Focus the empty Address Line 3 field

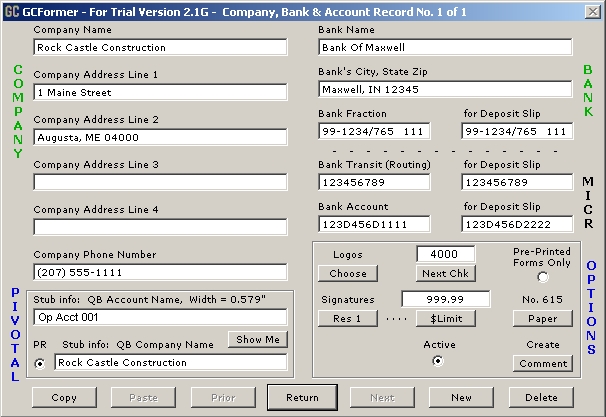click(160, 182)
